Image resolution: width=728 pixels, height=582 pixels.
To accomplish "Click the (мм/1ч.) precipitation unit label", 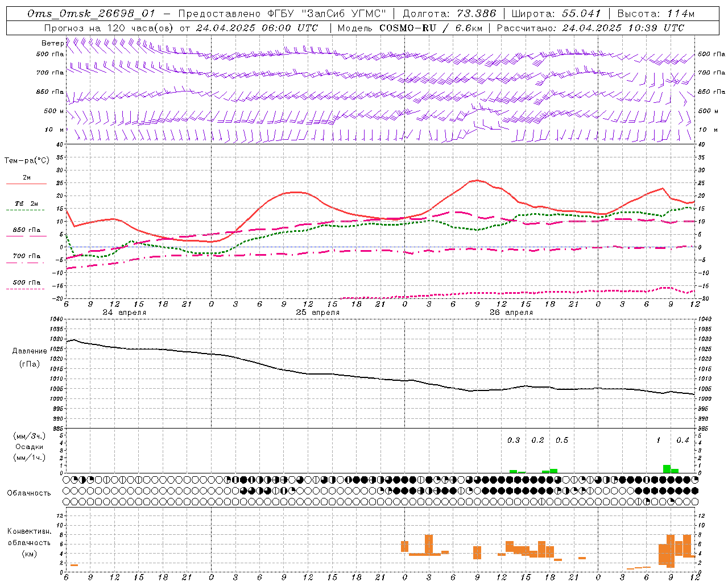I will coord(29,458).
